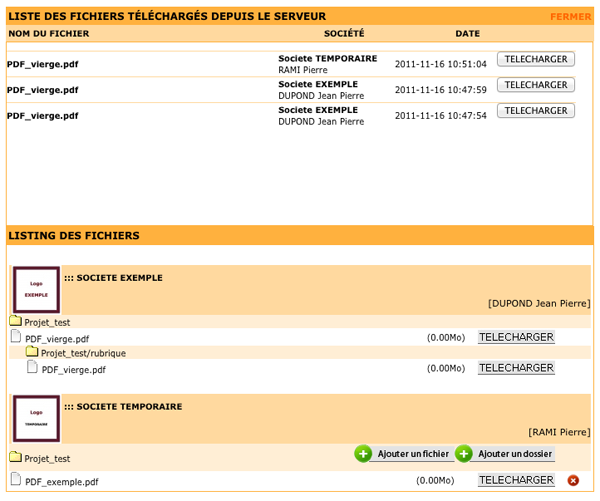Click the green plus icon for Ajouter un dossier
Viewport: 600px width, 501px height.
[x=464, y=454]
